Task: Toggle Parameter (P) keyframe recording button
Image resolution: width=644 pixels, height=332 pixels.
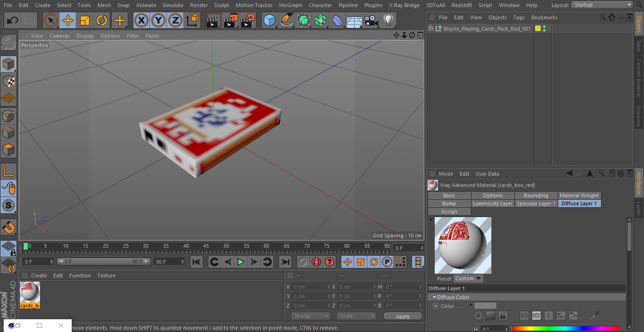Action: pos(387,262)
